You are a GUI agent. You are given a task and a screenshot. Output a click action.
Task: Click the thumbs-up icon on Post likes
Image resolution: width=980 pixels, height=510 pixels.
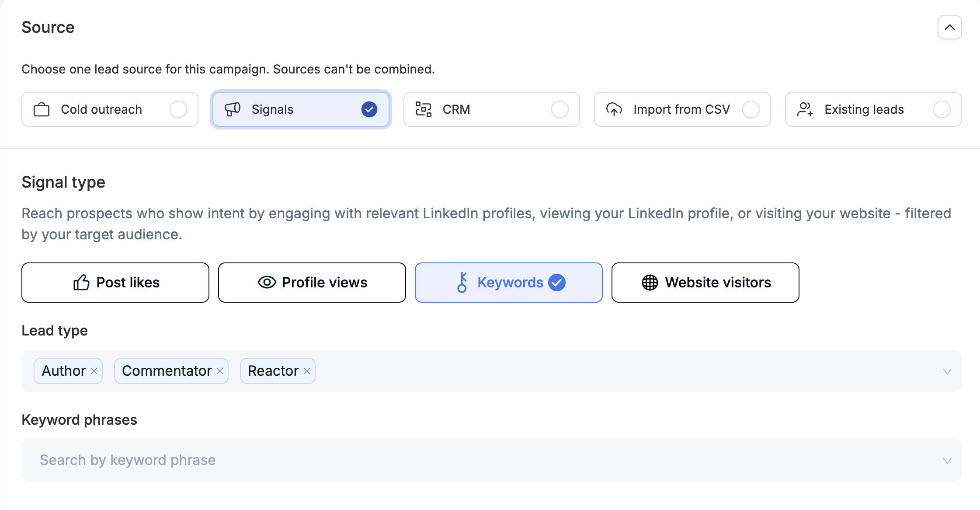pos(81,283)
